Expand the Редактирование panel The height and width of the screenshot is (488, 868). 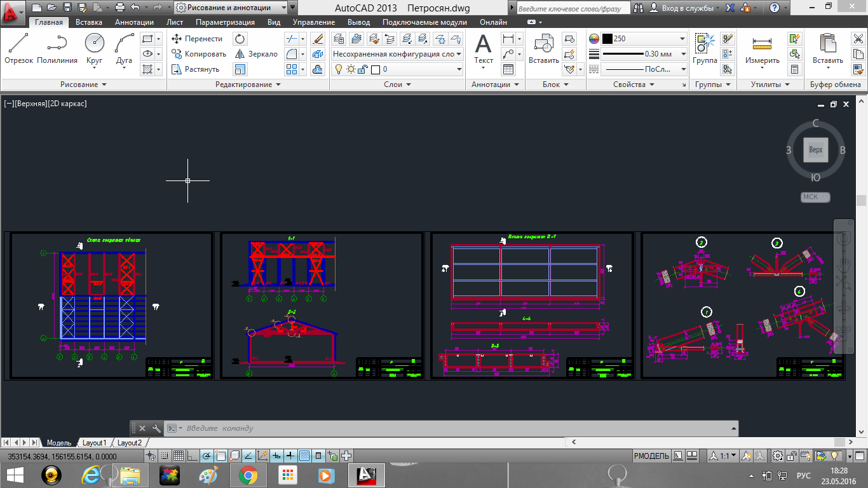(x=248, y=85)
